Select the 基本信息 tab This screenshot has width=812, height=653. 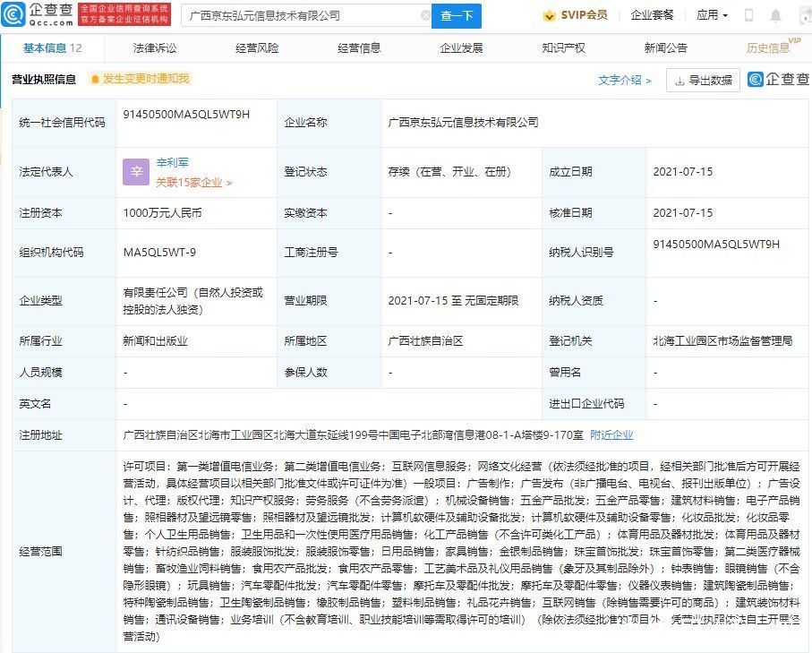(x=52, y=48)
